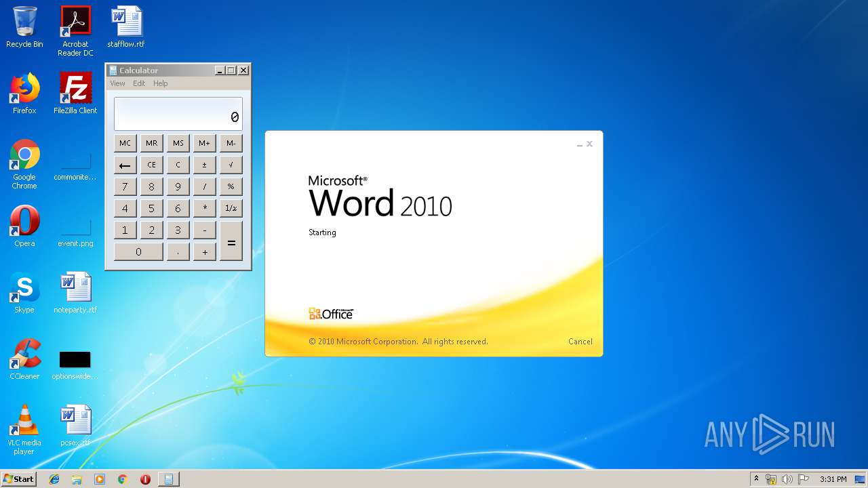Select stafflow.rtf file on desktop
Image resolution: width=868 pixels, height=488 pixels.
pyautogui.click(x=126, y=27)
